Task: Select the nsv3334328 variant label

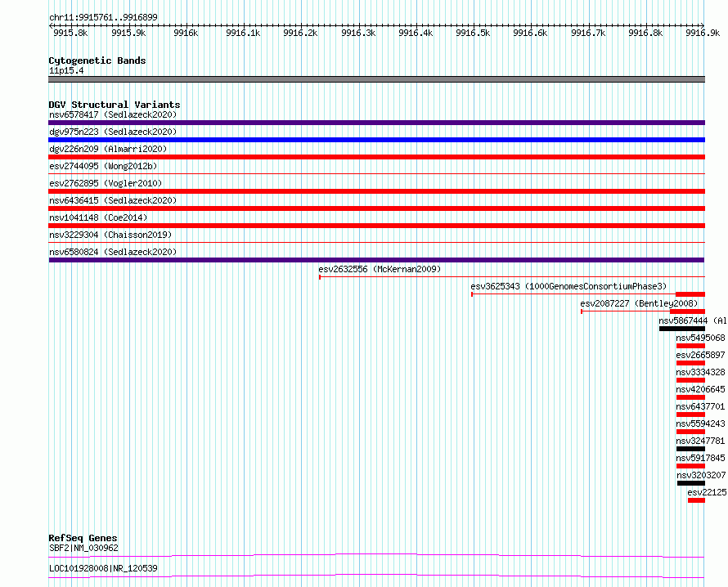Action: [x=700, y=372]
